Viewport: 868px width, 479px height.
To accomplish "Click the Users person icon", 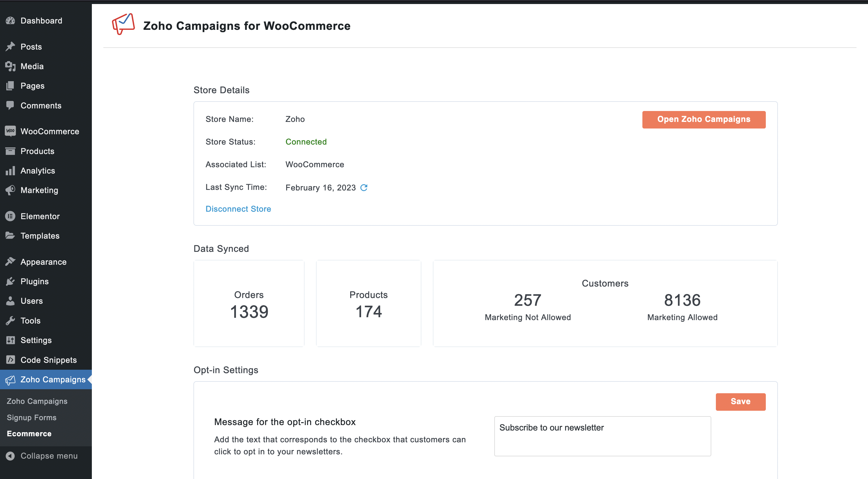I will [10, 301].
